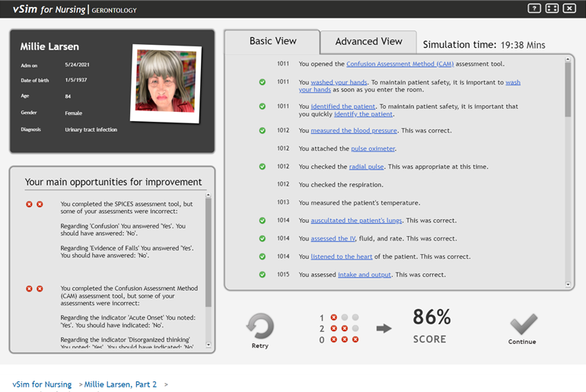Click 'You checked the respiration' entry
The width and height of the screenshot is (586, 392).
point(341,185)
